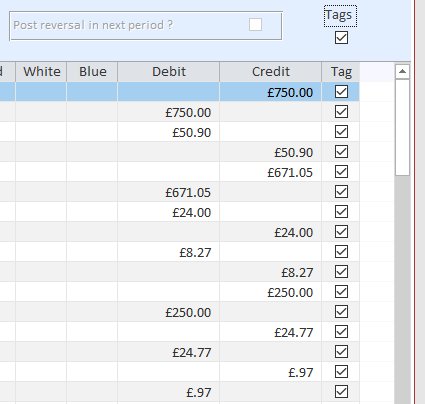The height and width of the screenshot is (404, 425).
Task: Select the £24.77 credit cell
Action: tap(271, 332)
